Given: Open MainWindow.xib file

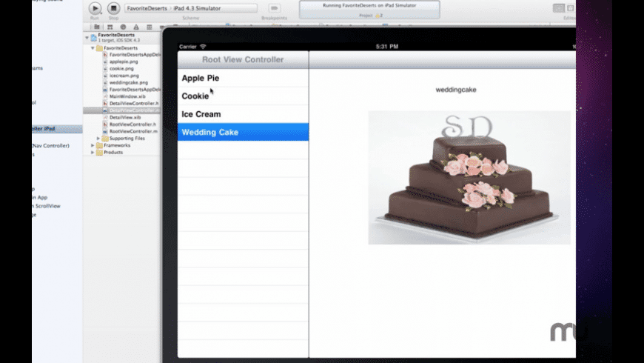Looking at the screenshot, I should click(127, 96).
